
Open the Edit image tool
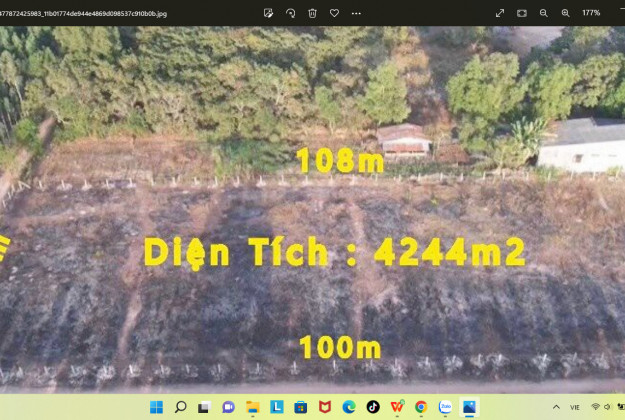[x=269, y=13]
